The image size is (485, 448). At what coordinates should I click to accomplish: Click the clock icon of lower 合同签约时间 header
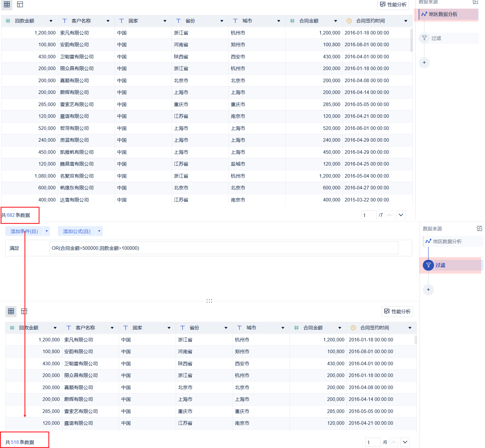(353, 328)
